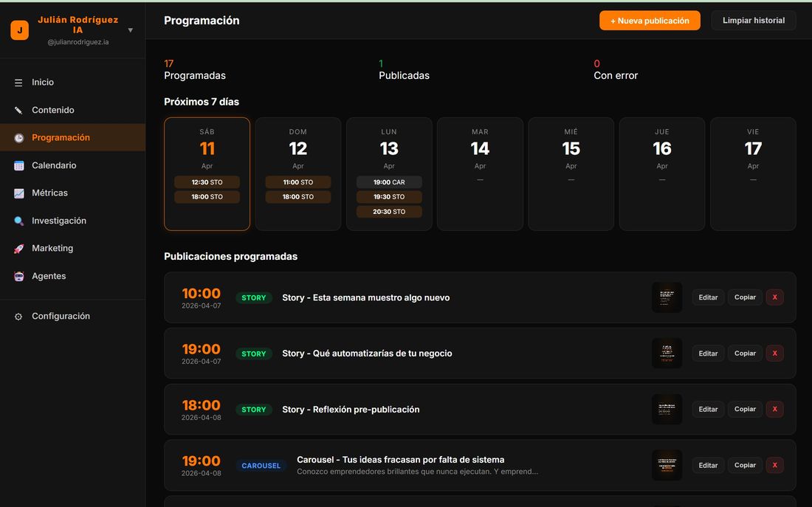Expand the account switcher dropdown arrow
Viewport: 812px width, 507px height.
tap(131, 30)
